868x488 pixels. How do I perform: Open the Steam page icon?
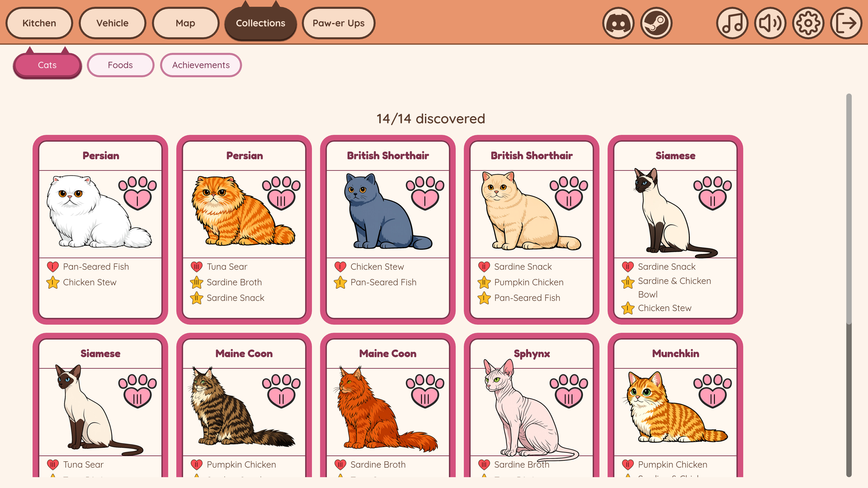656,23
